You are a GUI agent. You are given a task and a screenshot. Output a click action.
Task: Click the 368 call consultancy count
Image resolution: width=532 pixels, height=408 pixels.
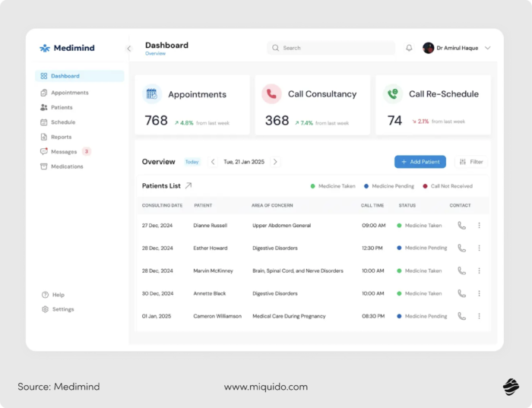point(277,120)
